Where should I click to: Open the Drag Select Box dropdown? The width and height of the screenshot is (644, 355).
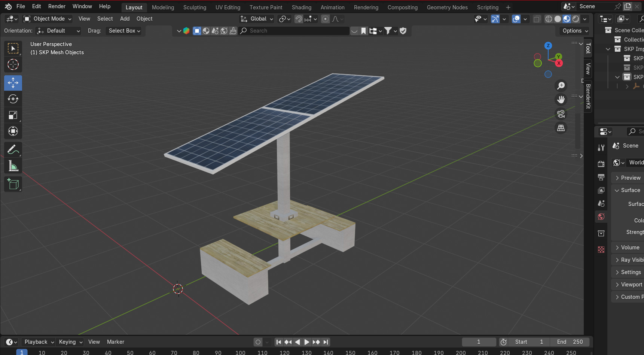[x=125, y=31]
